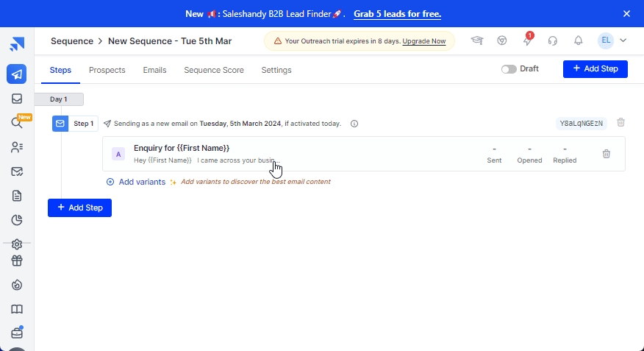Open the Templates document icon in sidebar

pyautogui.click(x=16, y=196)
